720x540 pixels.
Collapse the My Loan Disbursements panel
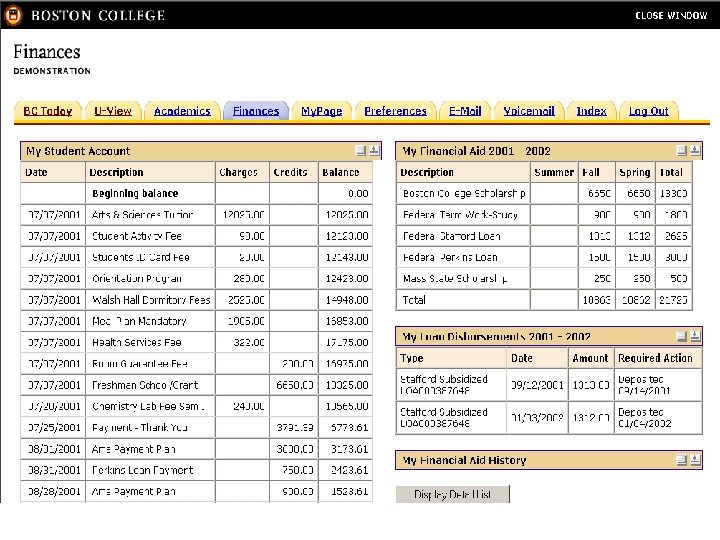point(695,337)
